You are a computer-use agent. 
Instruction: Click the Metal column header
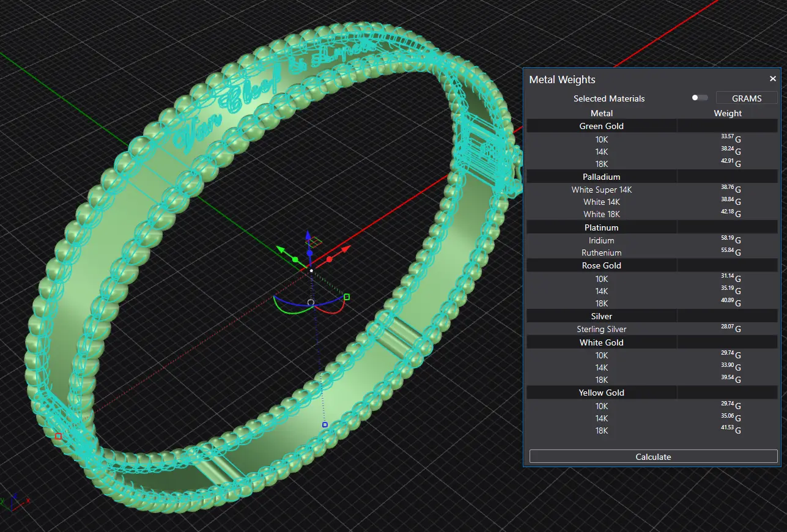(601, 113)
